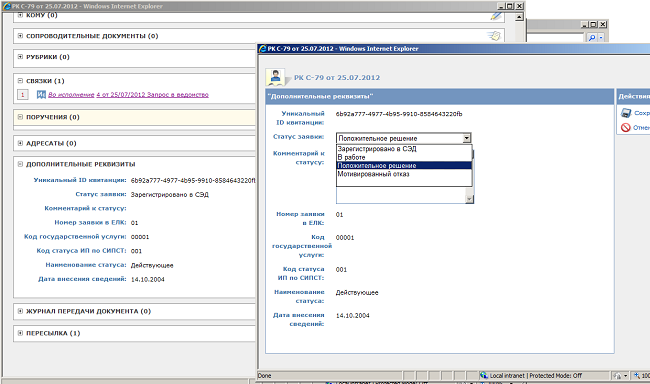This screenshot has height=384, width=650.
Task: Click the dialog's unique ID value 6b92a777-4977-4b95-9910-858464322 0fb
Action: (x=399, y=114)
